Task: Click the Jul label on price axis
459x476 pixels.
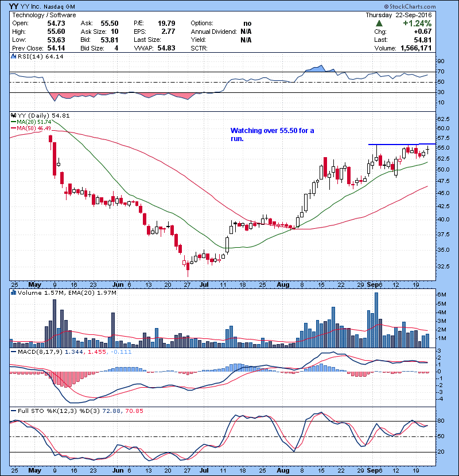Action: click(205, 284)
